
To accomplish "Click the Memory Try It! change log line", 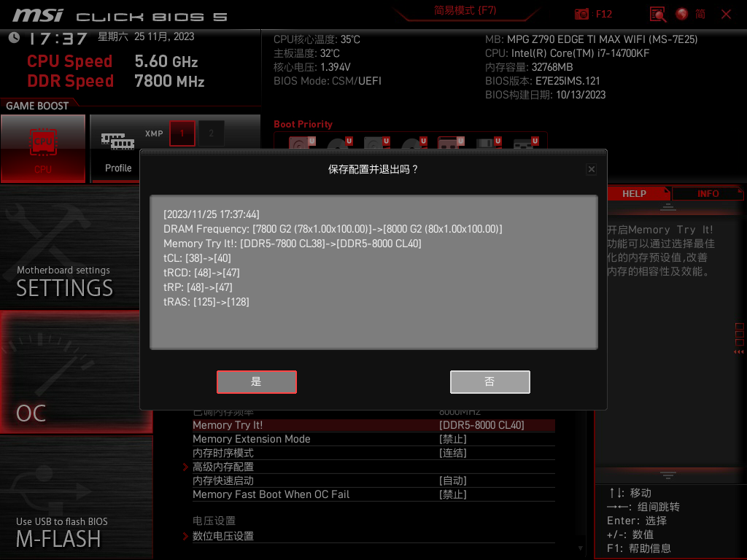I will 292,244.
